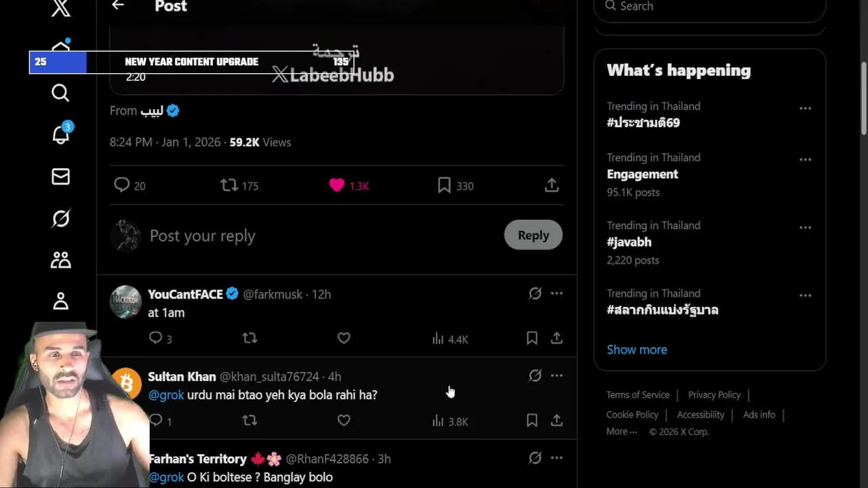Share the main post via upload icon
The image size is (868, 488).
(551, 185)
